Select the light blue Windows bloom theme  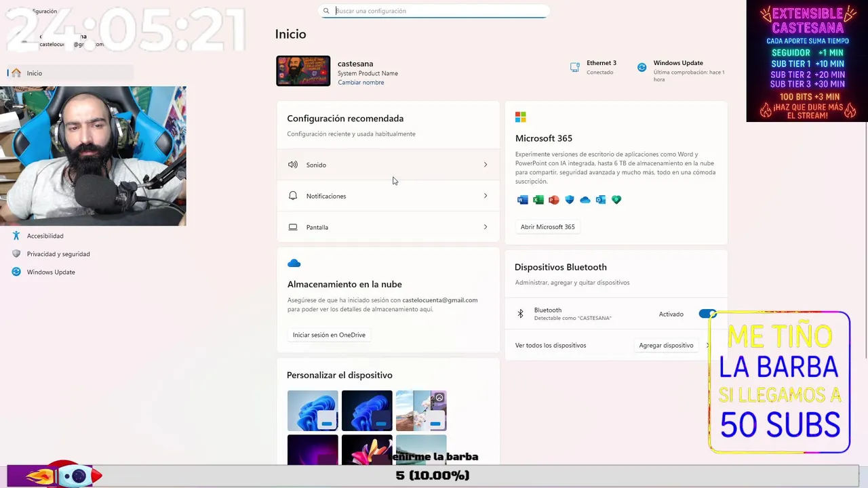(313, 411)
